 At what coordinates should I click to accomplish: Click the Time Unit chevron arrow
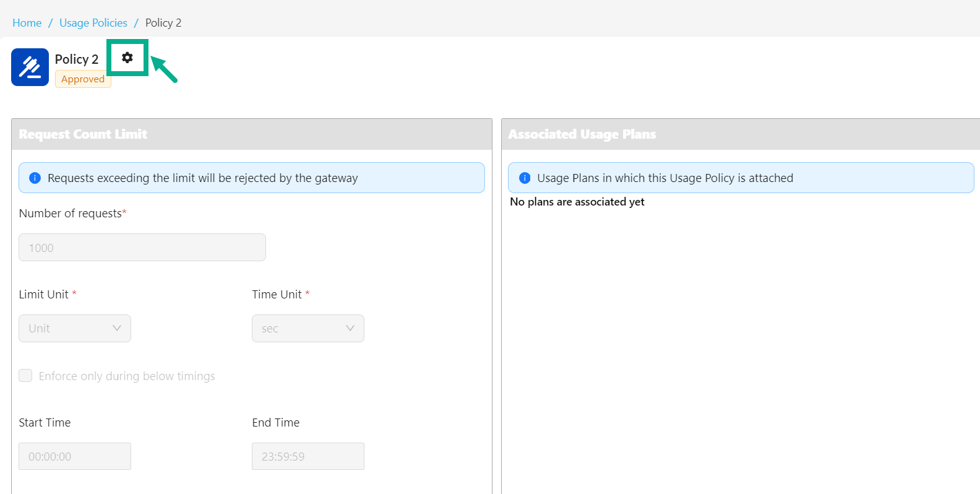click(x=350, y=328)
